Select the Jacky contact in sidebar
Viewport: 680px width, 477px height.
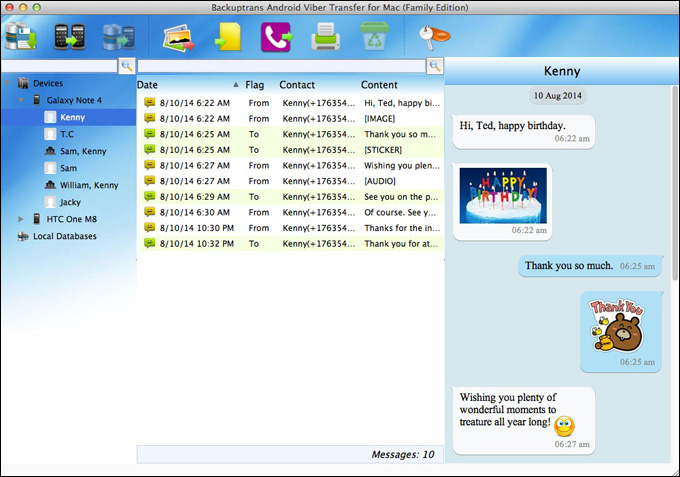point(68,202)
